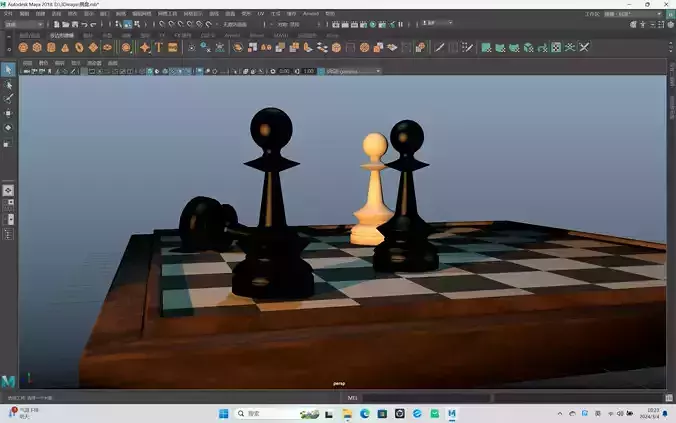The width and height of the screenshot is (676, 423).
Task: Create a polygon cone from the shelf
Action: 65,47
